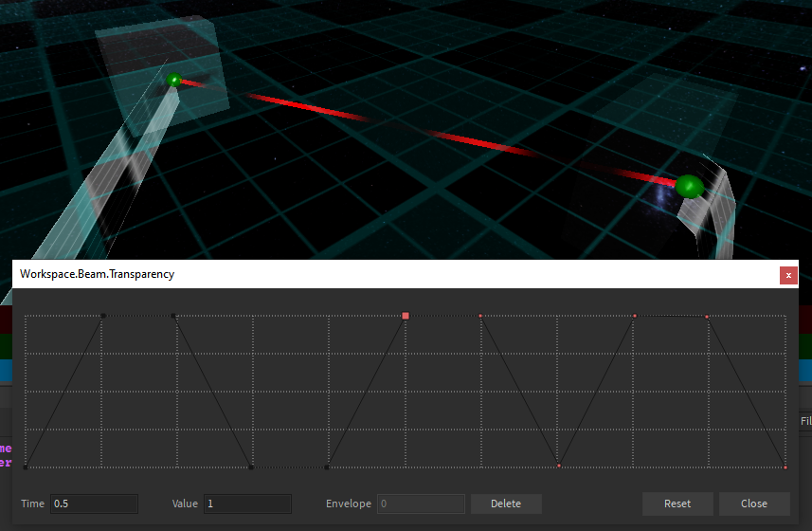The width and height of the screenshot is (812, 531).
Task: Select the bottom keypoint at time 0.3
Action: (251, 467)
